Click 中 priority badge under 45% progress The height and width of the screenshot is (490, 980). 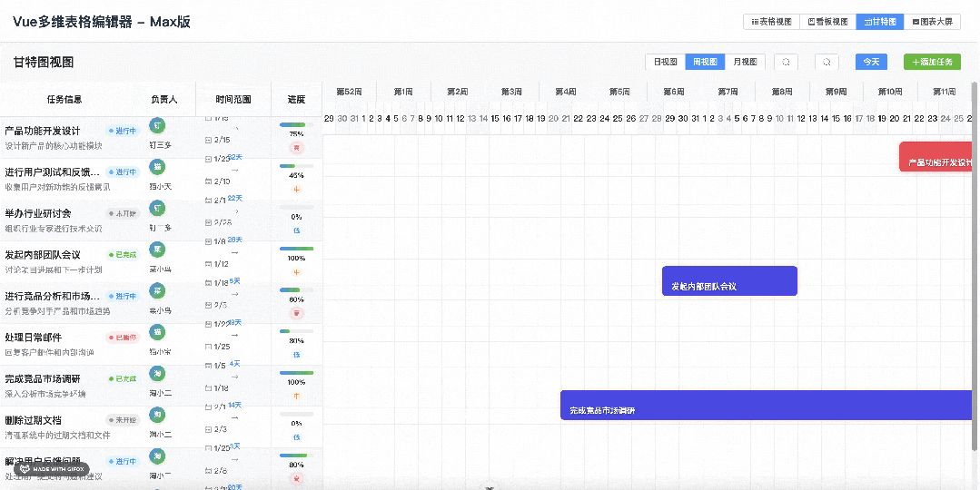click(296, 189)
